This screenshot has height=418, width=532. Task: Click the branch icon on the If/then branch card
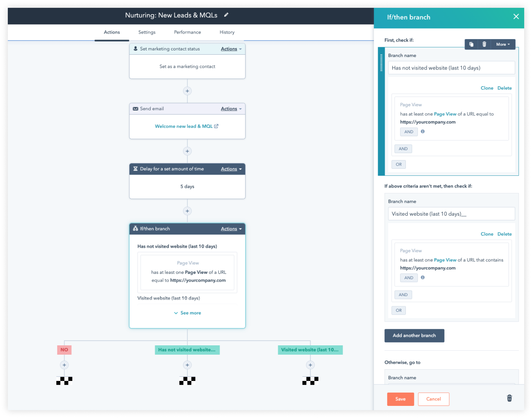135,229
